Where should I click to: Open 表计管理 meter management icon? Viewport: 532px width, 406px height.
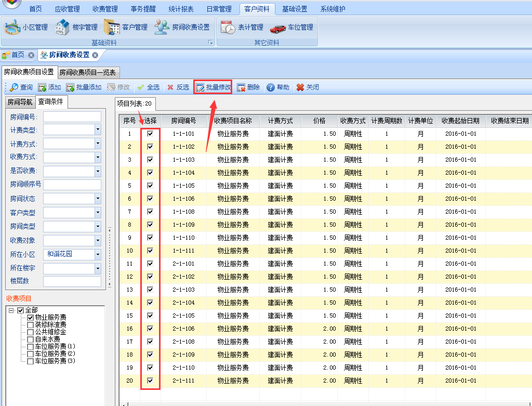click(x=228, y=27)
